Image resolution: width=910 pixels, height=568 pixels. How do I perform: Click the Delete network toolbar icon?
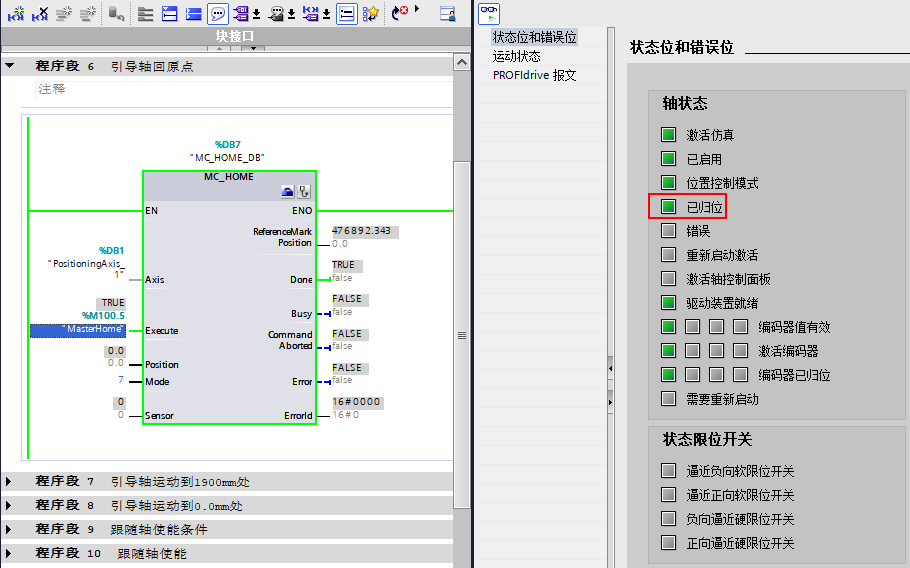[x=40, y=13]
